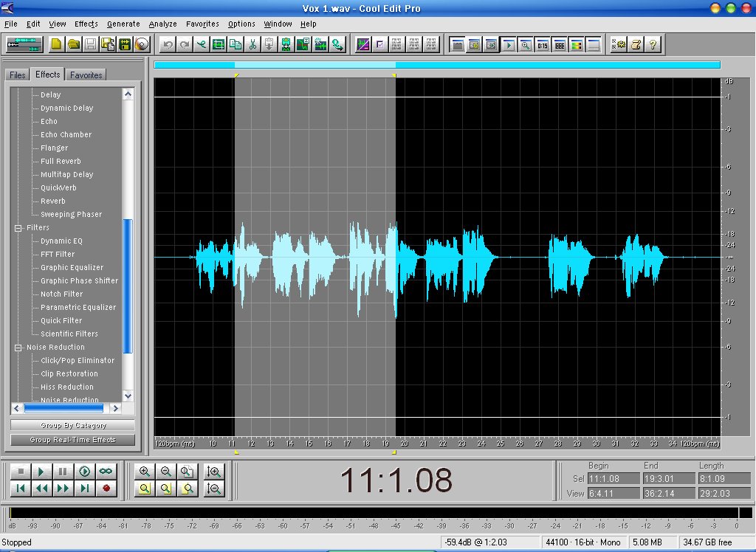Click the Undo arrow in the toolbar
This screenshot has height=552, width=756.
click(x=168, y=44)
